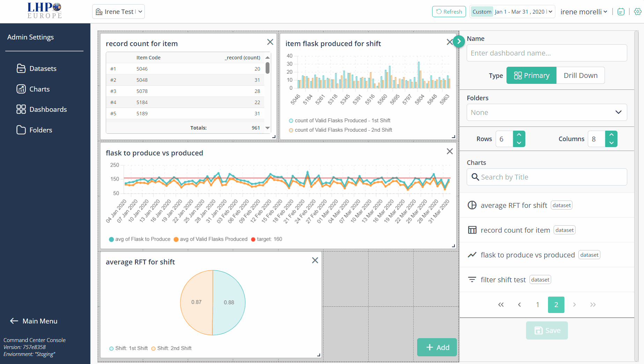644x364 pixels.
Task: Click the 0.88 pie slice
Action: click(229, 303)
